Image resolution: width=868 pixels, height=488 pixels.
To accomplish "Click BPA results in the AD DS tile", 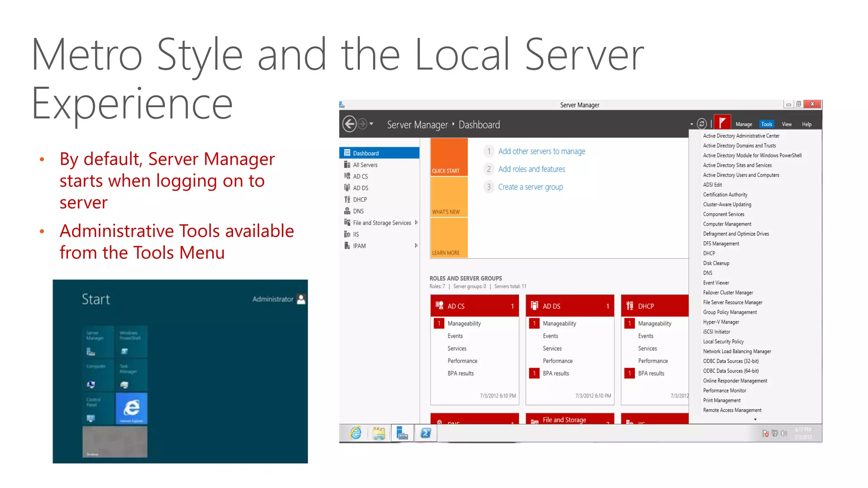I will (x=556, y=374).
